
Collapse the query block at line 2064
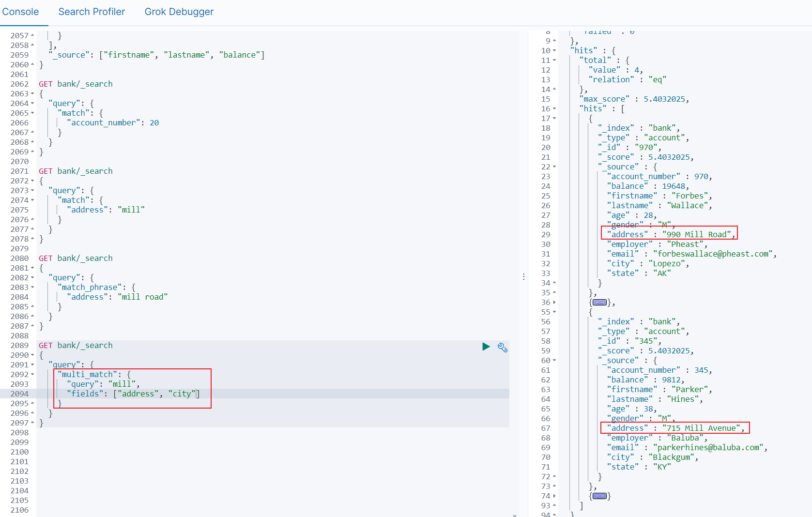(32, 104)
